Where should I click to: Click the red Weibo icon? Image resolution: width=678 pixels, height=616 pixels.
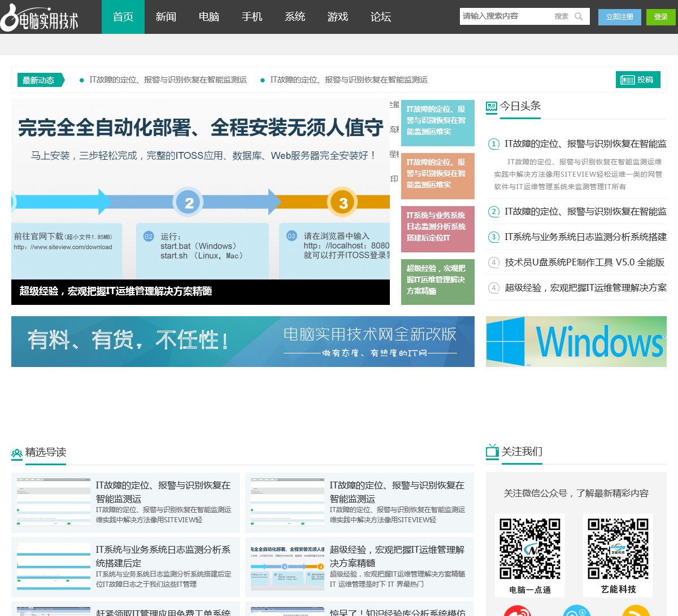(518, 611)
